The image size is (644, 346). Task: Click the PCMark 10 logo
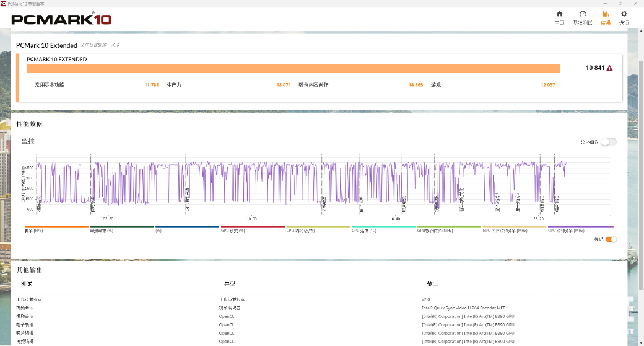tap(61, 19)
